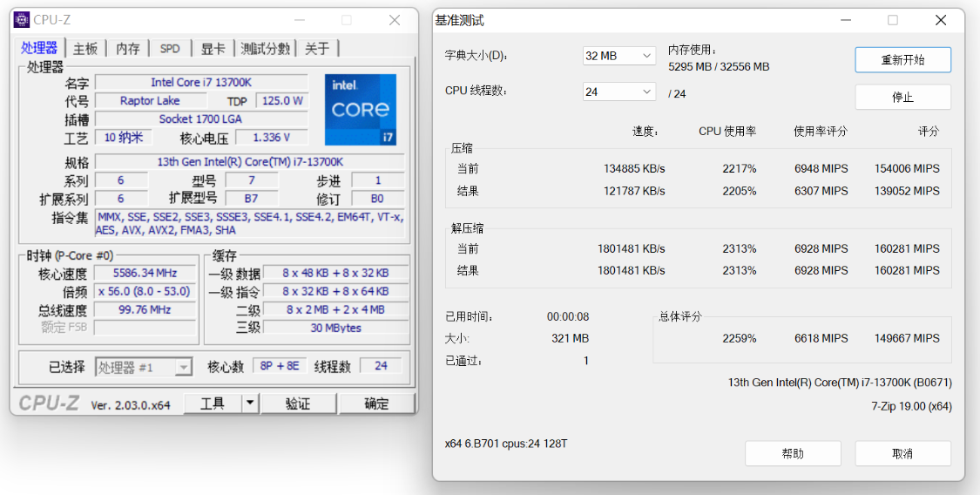Click the 5586.34 MHz core speed value
Image resolution: width=980 pixels, height=495 pixels.
[x=145, y=273]
